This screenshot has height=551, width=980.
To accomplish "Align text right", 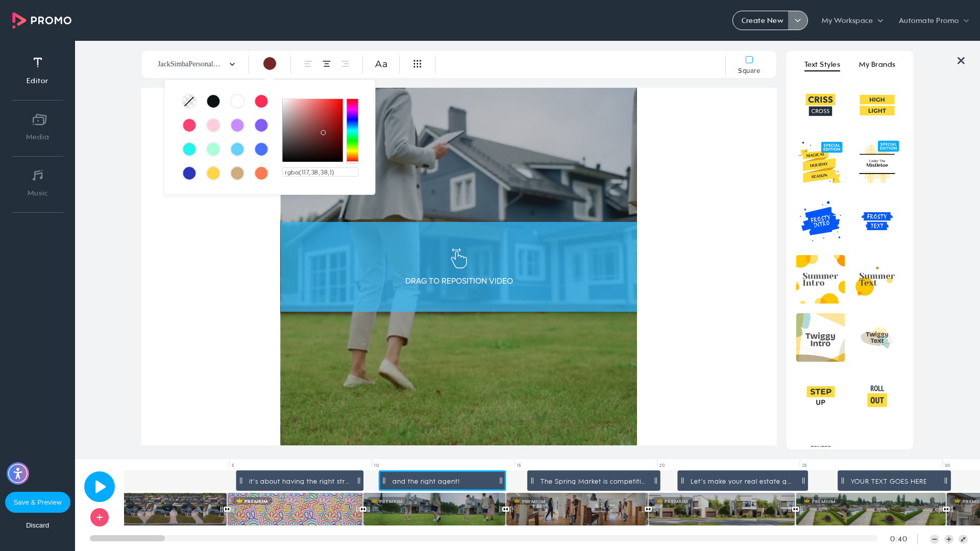I will (345, 64).
